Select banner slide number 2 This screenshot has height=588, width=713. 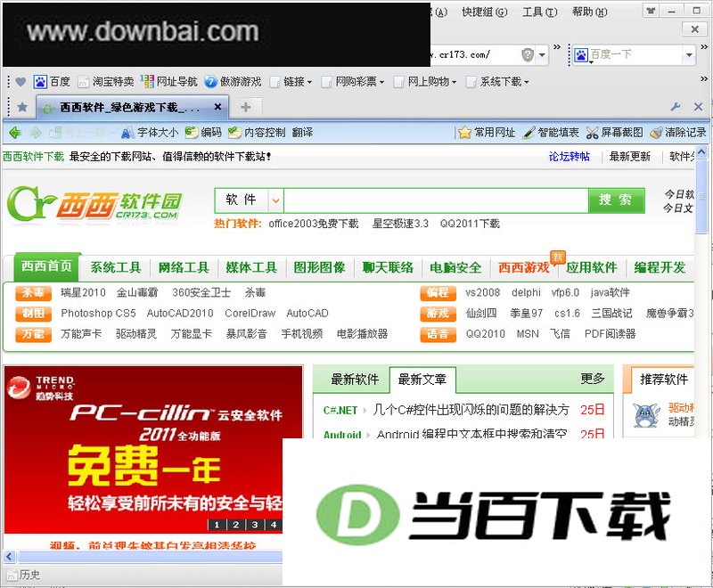(x=235, y=525)
